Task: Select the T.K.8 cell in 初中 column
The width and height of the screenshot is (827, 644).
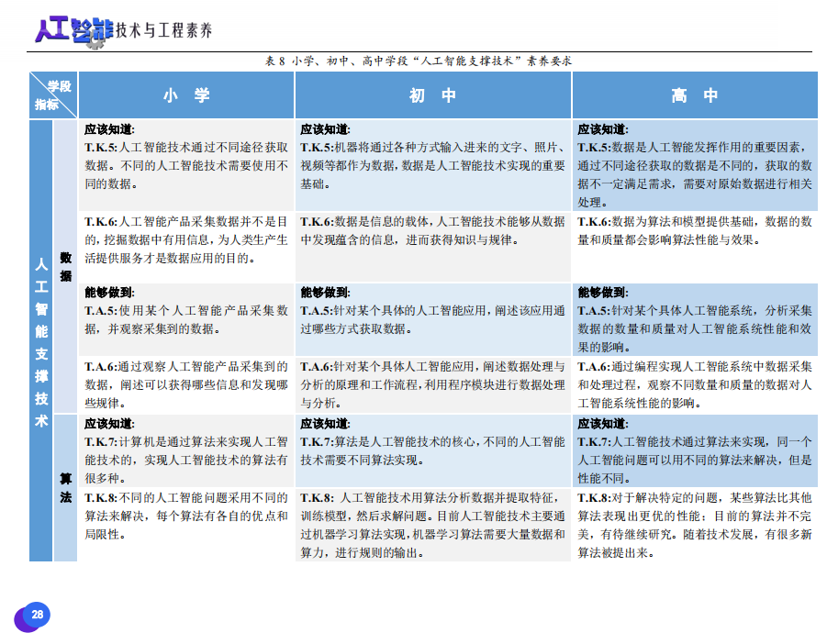Action: 432,525
